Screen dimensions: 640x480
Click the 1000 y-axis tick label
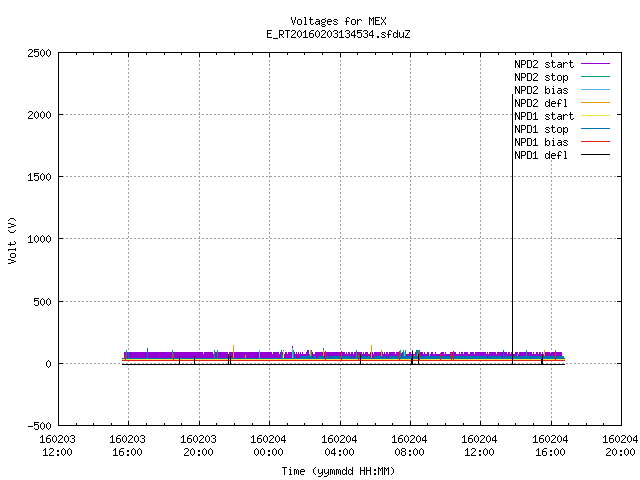[39, 239]
